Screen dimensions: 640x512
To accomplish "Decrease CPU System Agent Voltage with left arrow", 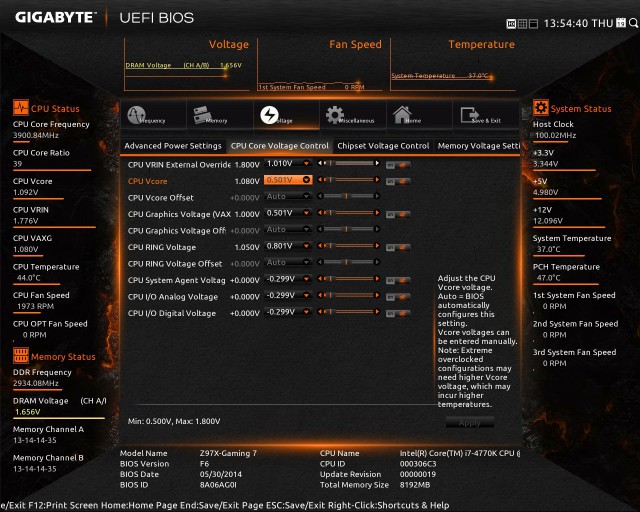I will (320, 279).
